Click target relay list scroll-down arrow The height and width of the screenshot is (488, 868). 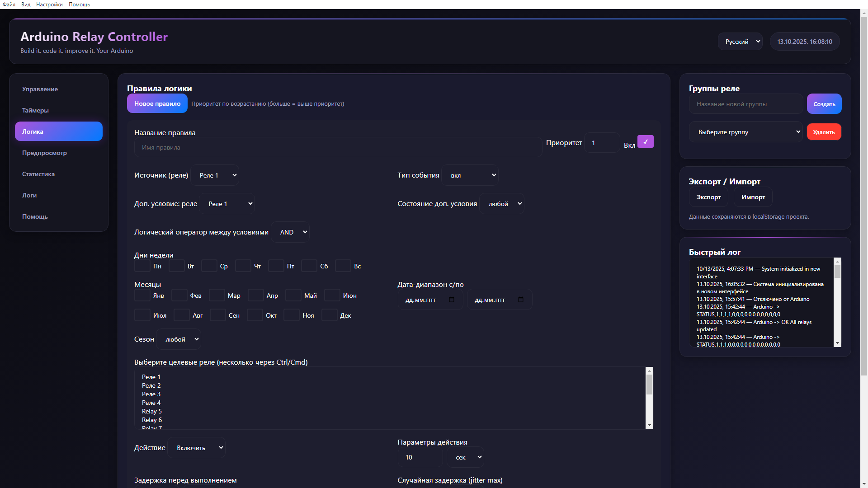[649, 425]
